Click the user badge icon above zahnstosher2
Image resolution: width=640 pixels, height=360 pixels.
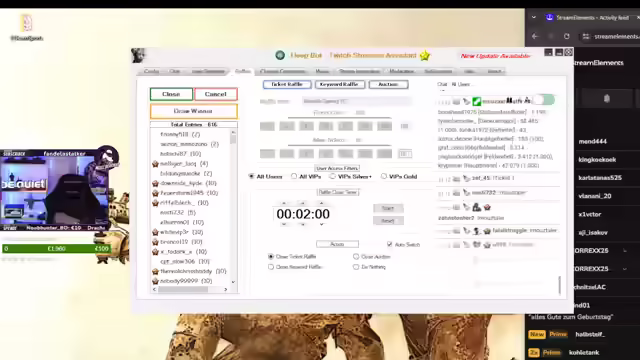click(x=476, y=207)
